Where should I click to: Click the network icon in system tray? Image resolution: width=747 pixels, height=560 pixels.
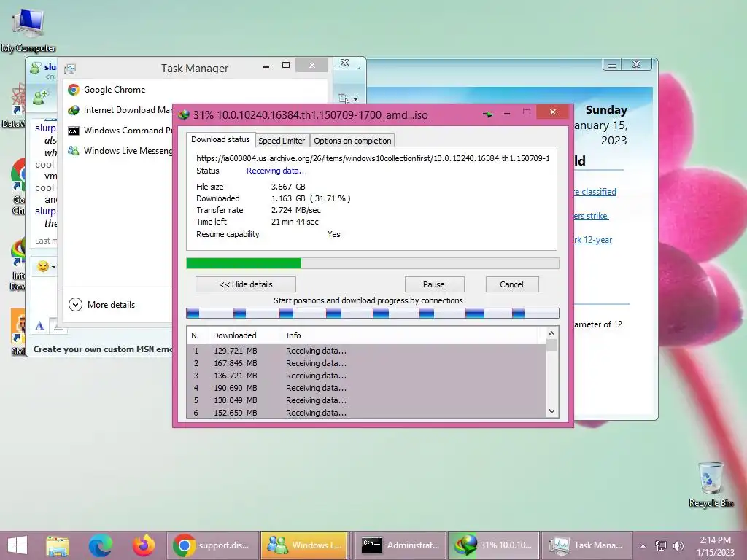661,545
